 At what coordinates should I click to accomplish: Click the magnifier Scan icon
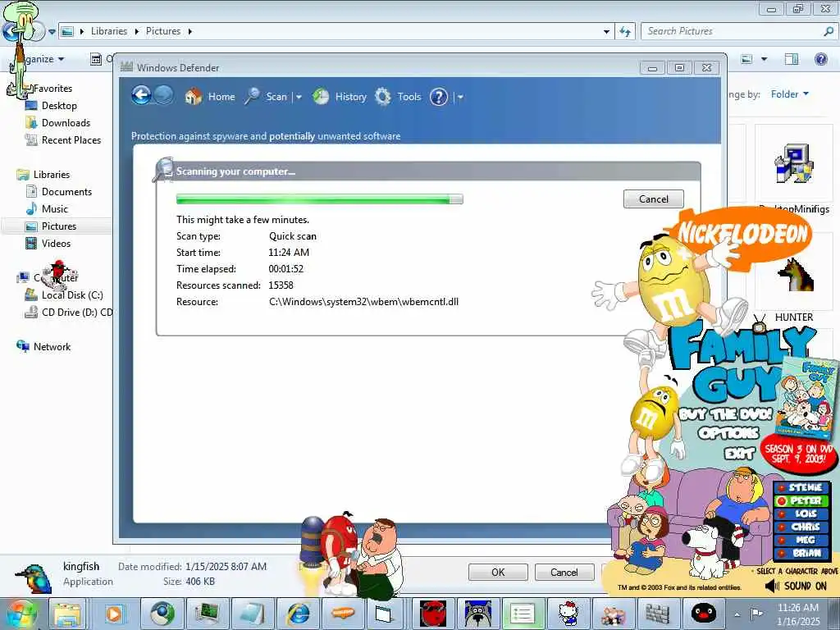coord(252,97)
